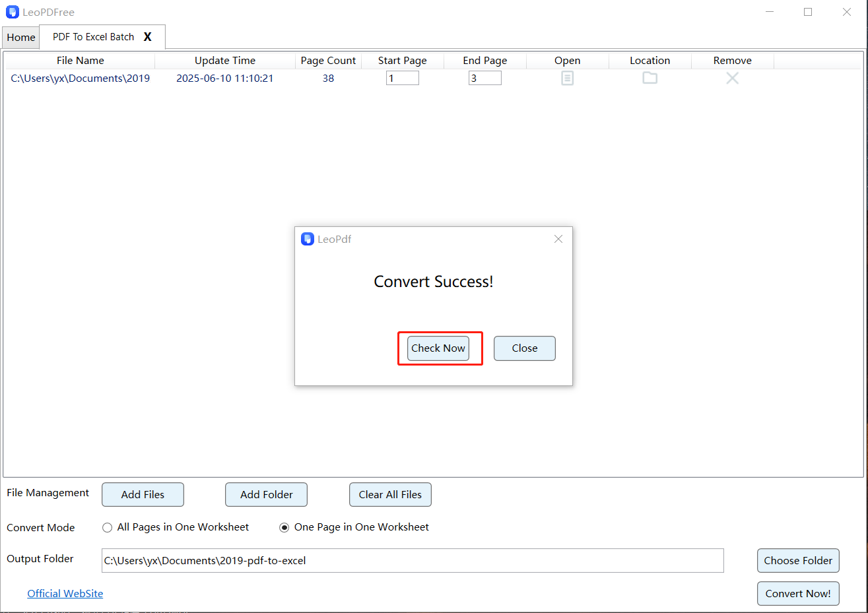
Task: Open the Official WebSite link
Action: pos(65,593)
